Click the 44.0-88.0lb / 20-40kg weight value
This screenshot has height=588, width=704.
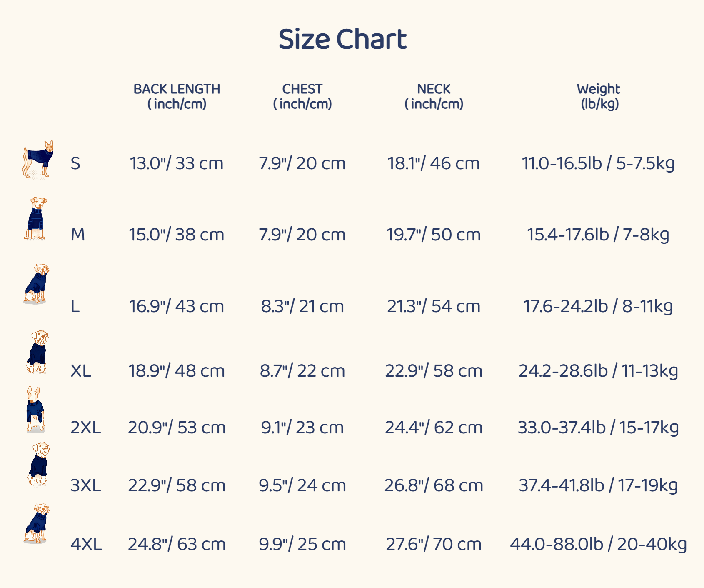[x=598, y=544]
